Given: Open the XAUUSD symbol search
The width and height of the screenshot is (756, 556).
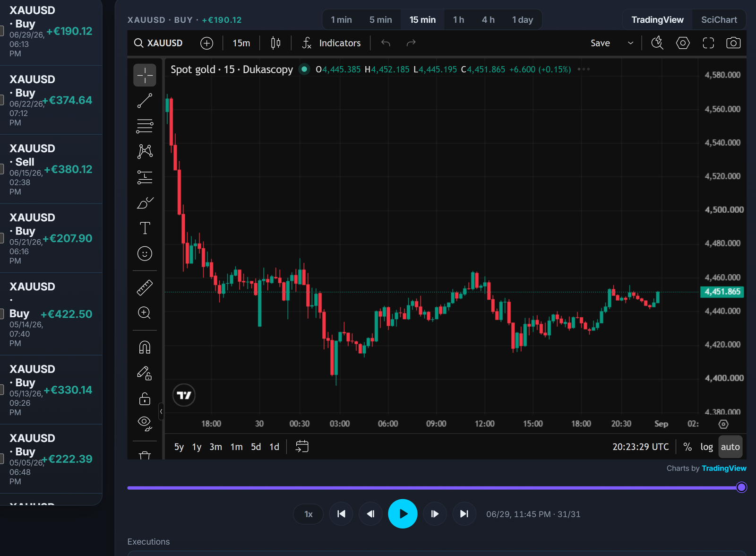Looking at the screenshot, I should pyautogui.click(x=158, y=43).
